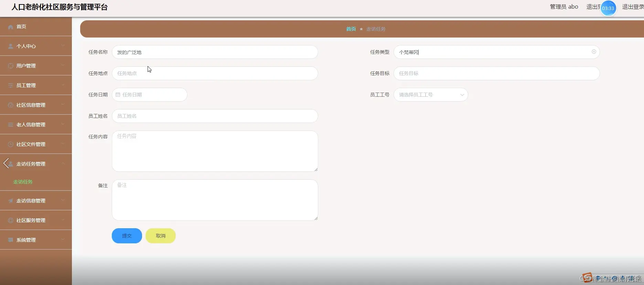Click the blue 03:33 timer badge
644x285 pixels.
[608, 8]
